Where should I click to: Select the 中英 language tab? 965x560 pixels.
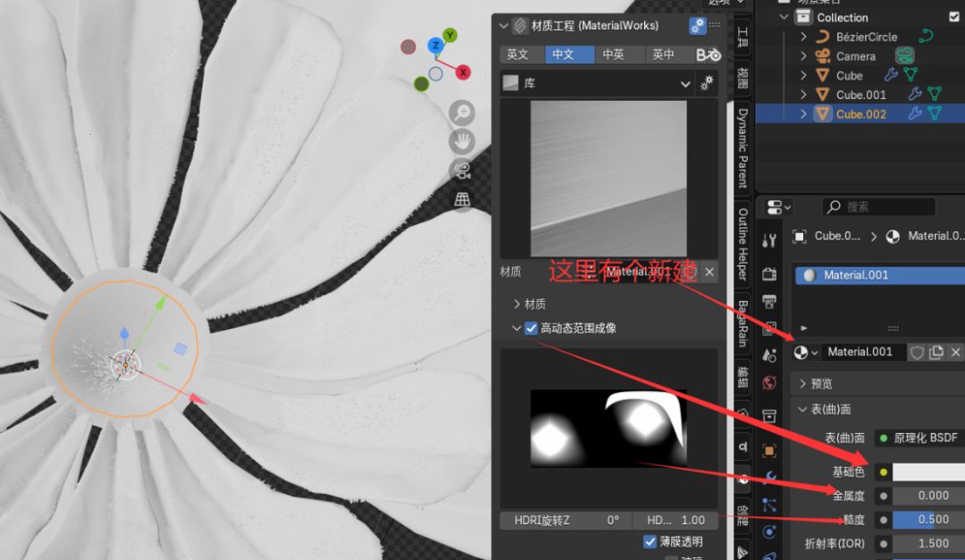(x=613, y=54)
